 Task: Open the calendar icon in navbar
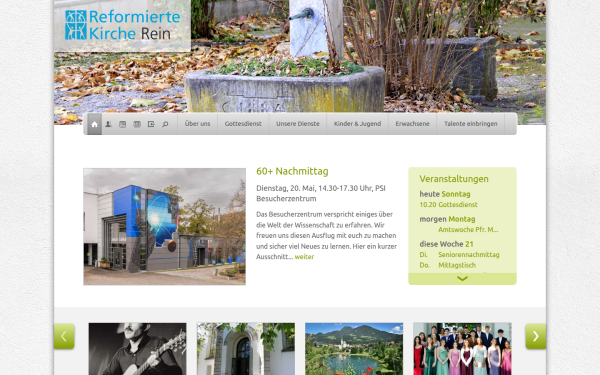tap(137, 124)
